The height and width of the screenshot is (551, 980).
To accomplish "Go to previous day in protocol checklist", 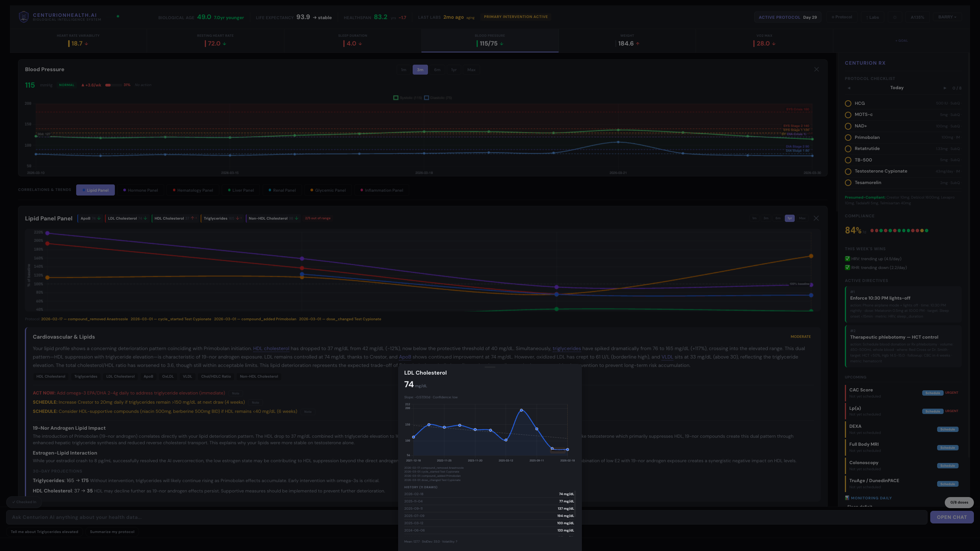I will pyautogui.click(x=849, y=88).
